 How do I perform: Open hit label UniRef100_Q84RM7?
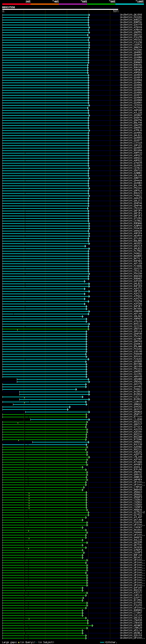pos(131,55)
